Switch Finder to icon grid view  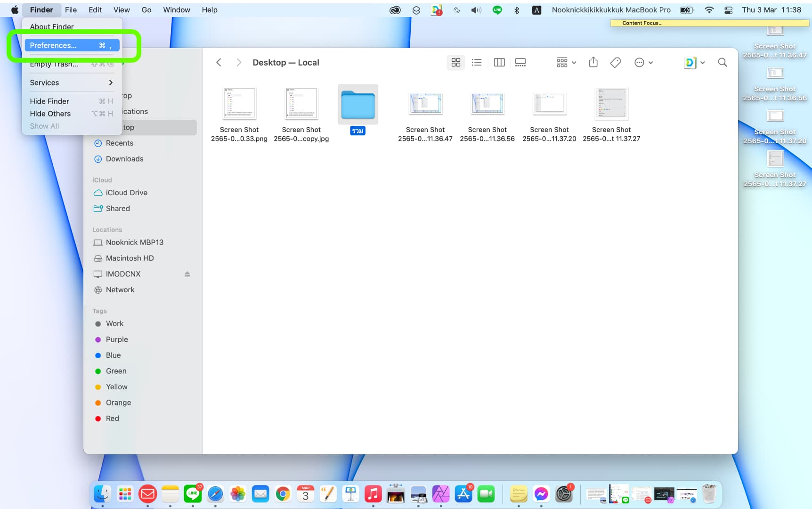pyautogui.click(x=455, y=62)
